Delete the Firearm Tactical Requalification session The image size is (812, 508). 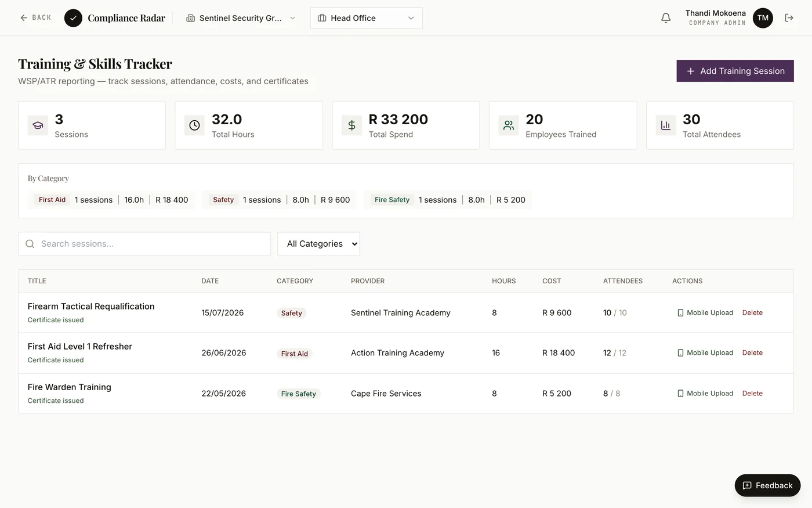coord(752,313)
